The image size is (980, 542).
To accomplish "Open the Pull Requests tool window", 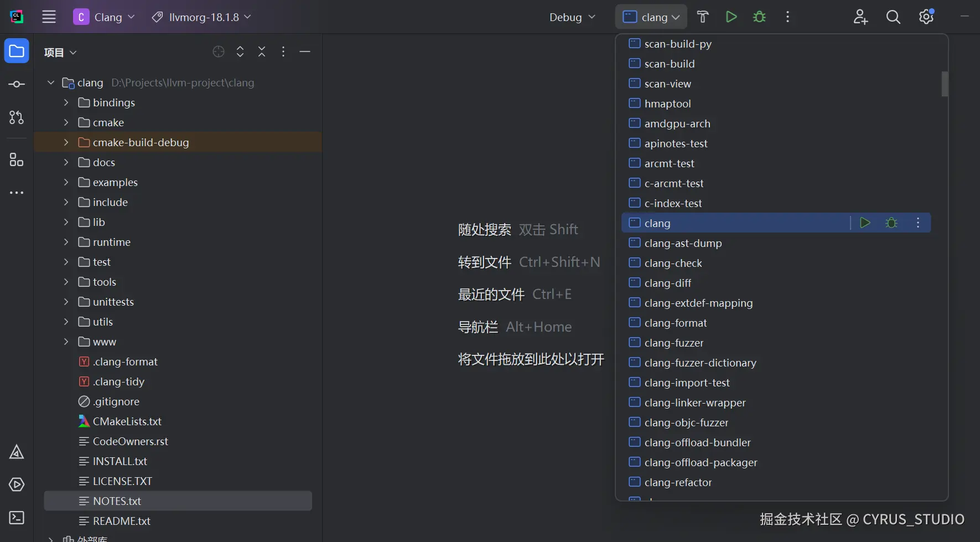I will click(x=17, y=117).
